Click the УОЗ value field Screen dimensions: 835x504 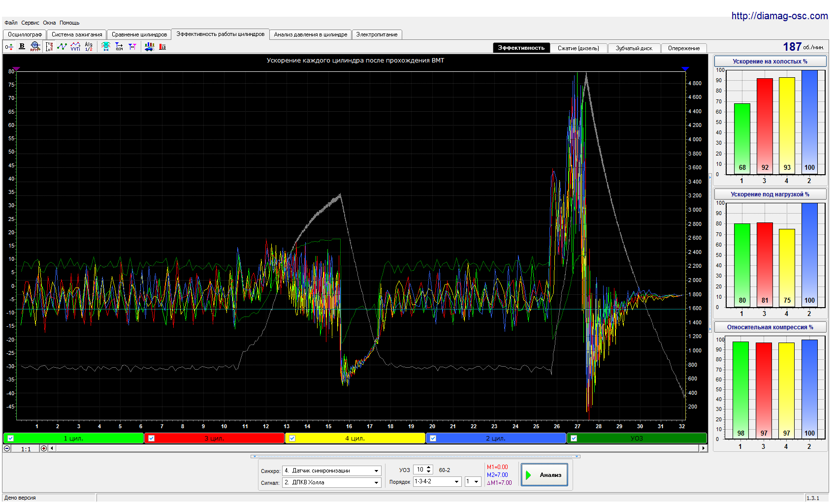point(419,470)
